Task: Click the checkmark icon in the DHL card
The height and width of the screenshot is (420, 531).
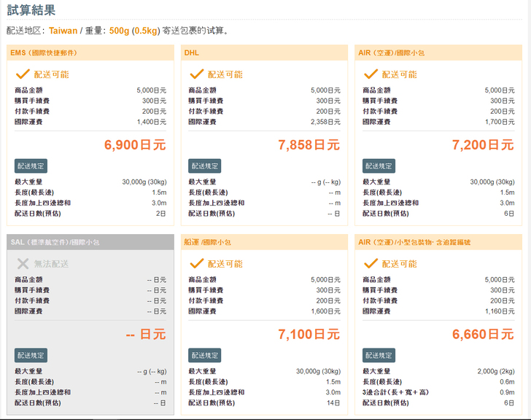Action: pyautogui.click(x=196, y=74)
